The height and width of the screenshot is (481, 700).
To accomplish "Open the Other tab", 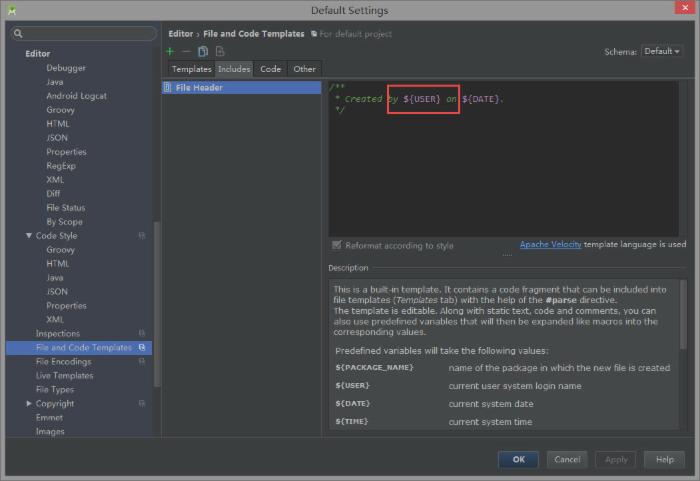I will pos(305,69).
